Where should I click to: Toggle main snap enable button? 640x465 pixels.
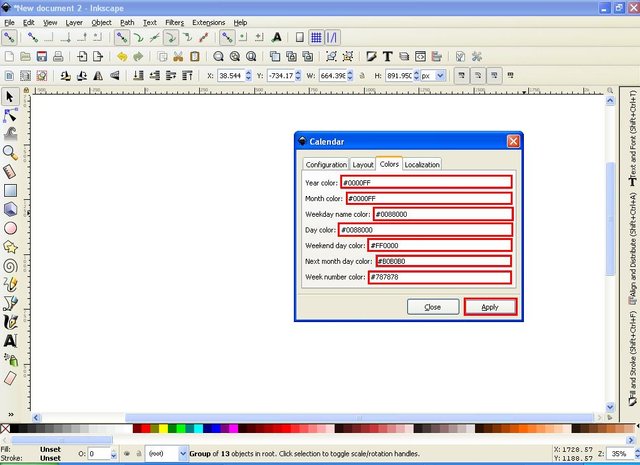click(9, 38)
